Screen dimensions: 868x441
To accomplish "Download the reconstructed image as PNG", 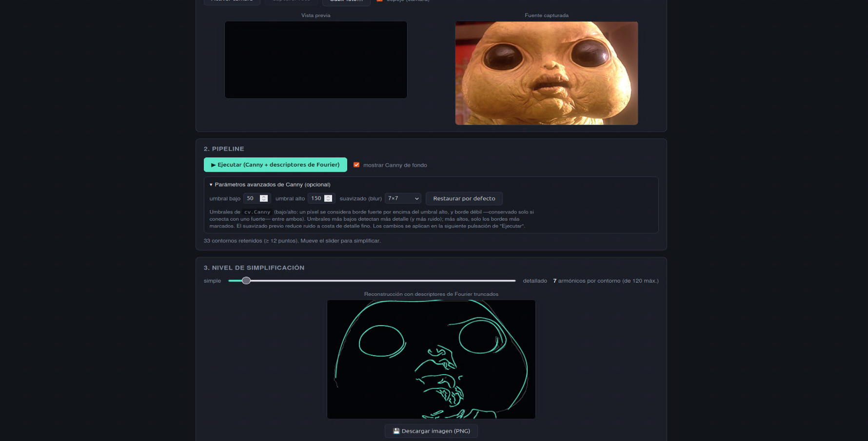I will tap(431, 431).
